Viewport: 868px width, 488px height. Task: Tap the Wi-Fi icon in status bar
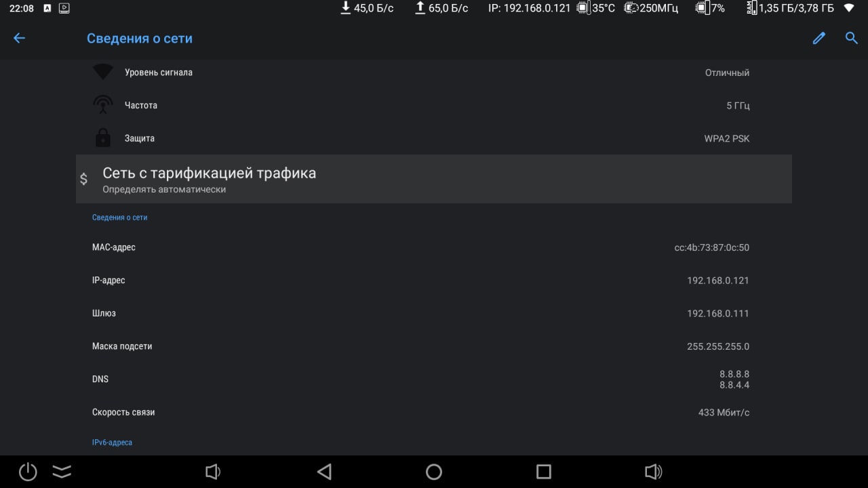[x=848, y=8]
